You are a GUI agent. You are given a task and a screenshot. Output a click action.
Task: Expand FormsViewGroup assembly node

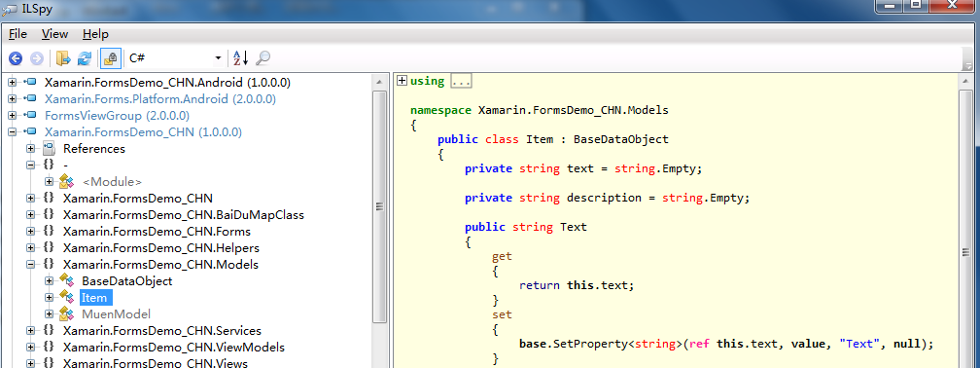pyautogui.click(x=13, y=115)
